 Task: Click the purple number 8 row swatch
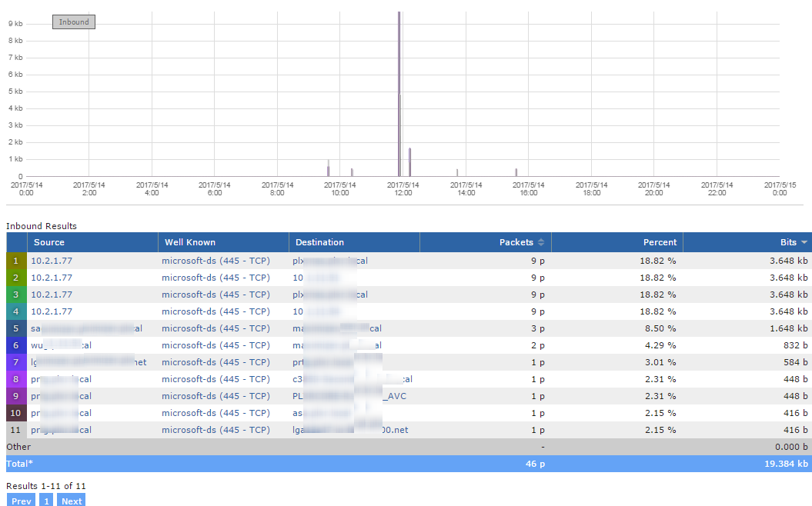(16, 379)
